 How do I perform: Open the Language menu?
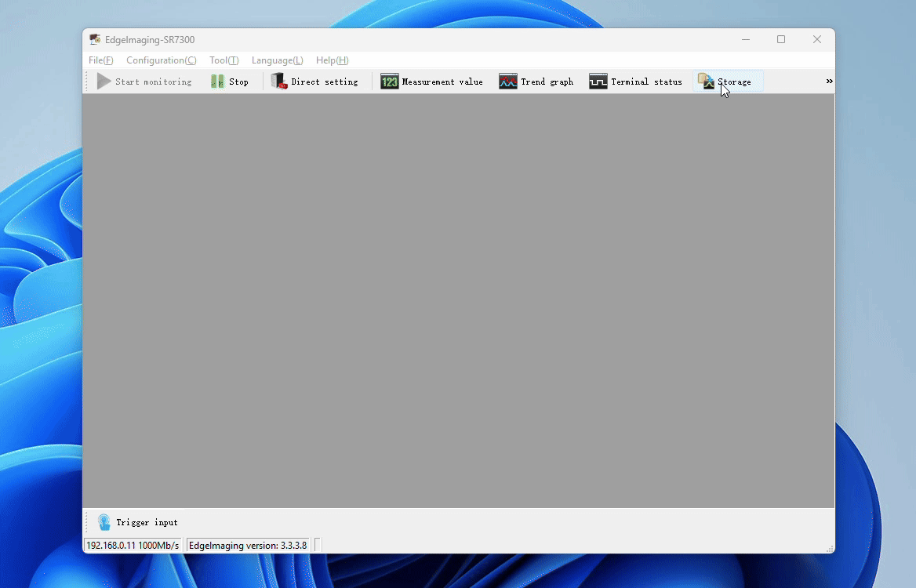[277, 60]
